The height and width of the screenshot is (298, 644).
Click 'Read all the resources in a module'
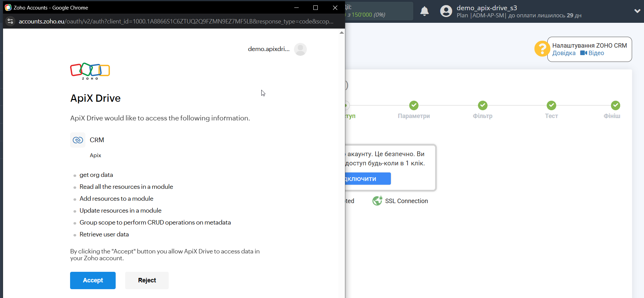click(x=126, y=187)
